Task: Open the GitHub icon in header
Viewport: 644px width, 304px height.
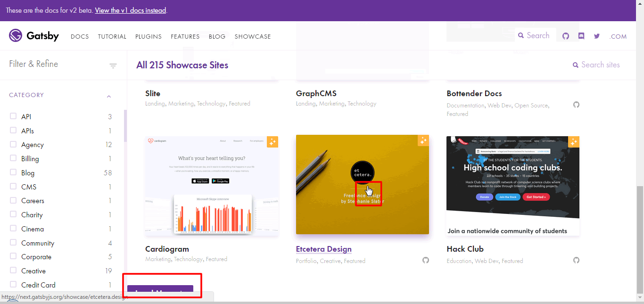Action: [566, 36]
